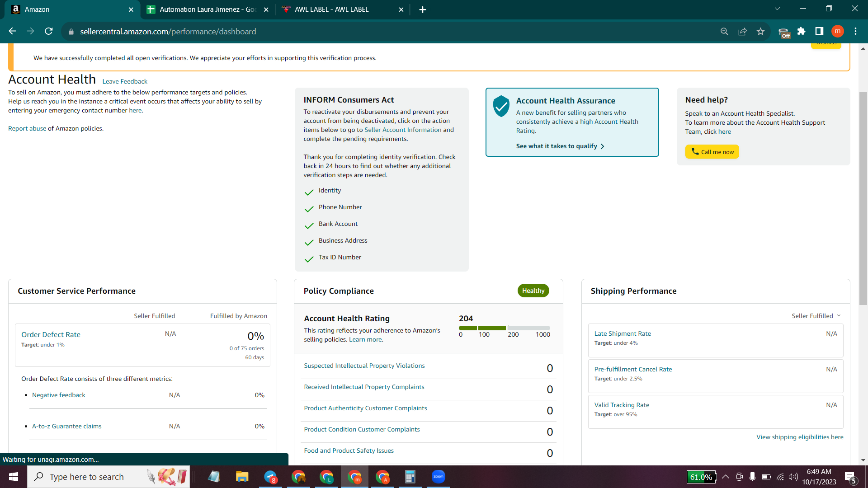Open the Negative feedback metric
Screen dimensions: 868x488
tap(59, 395)
